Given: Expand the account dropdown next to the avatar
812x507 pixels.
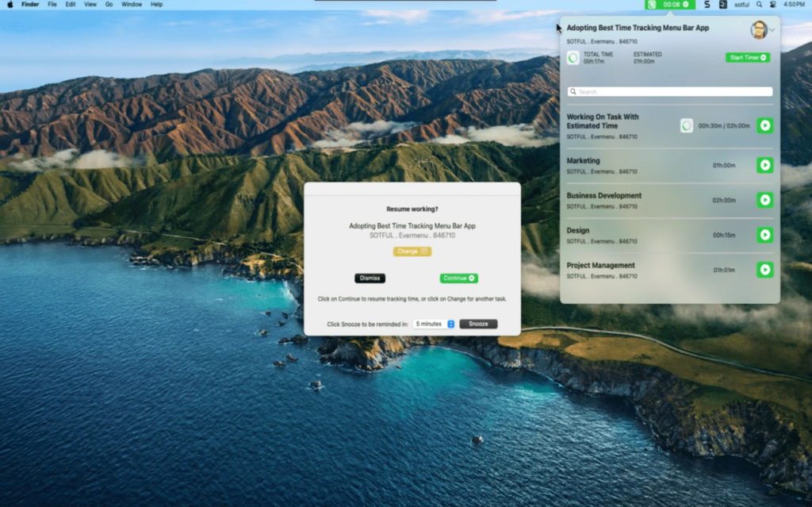Looking at the screenshot, I should 770,28.
